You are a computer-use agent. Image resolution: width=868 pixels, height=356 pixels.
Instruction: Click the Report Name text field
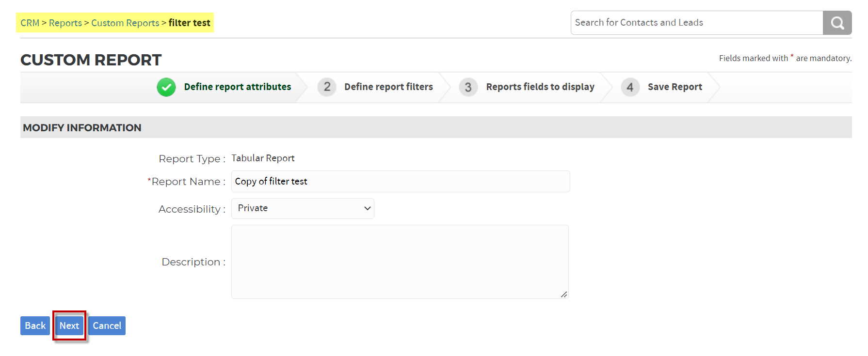pos(401,181)
